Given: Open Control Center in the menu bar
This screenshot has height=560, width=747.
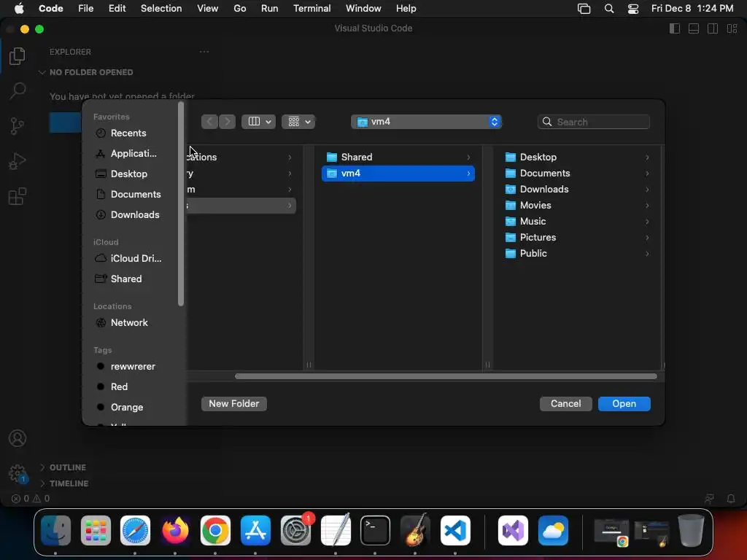Looking at the screenshot, I should 633,9.
